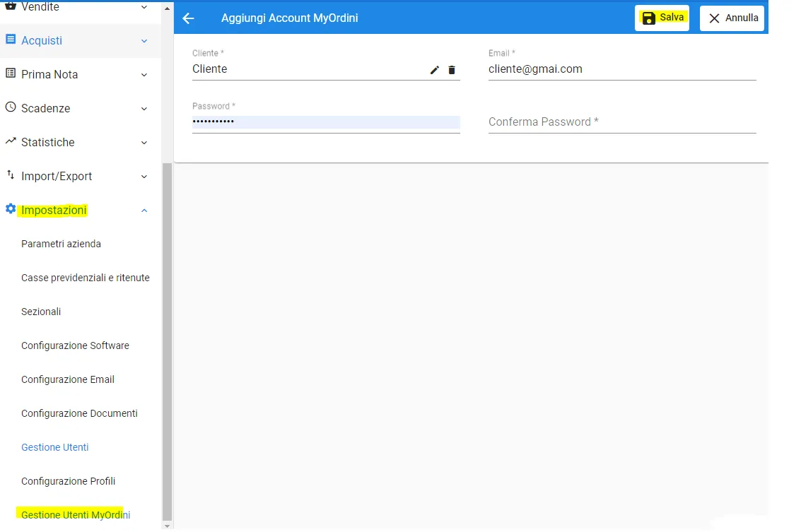Open Configurazione Profili
This screenshot has width=801, height=532.
(68, 481)
